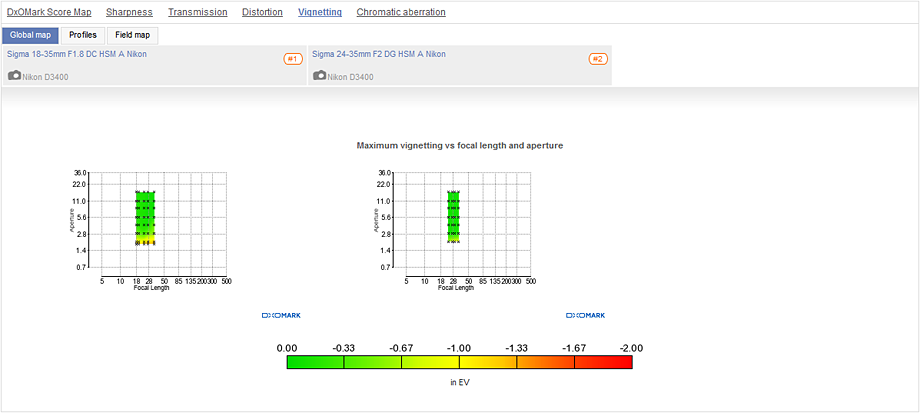Click the -1.00 legend value
This screenshot has height=413, width=920.
tap(459, 348)
